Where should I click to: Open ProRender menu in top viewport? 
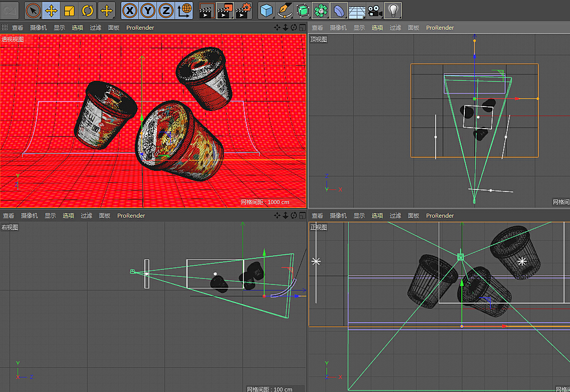pyautogui.click(x=440, y=28)
